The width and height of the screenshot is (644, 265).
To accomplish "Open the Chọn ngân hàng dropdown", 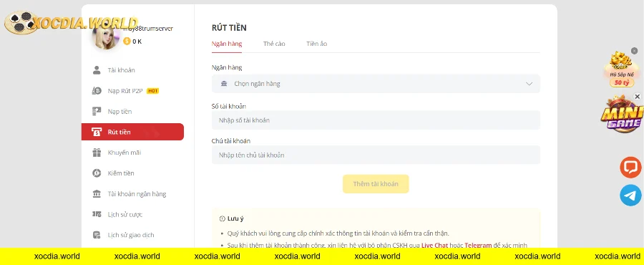I will coord(376,84).
